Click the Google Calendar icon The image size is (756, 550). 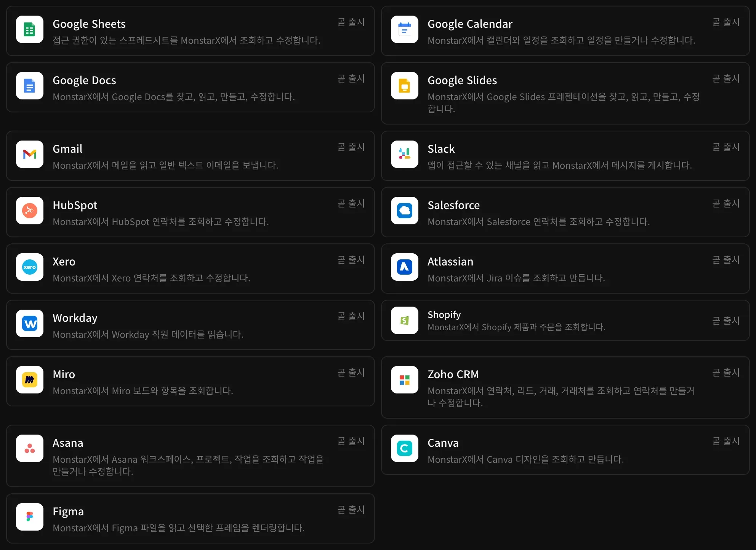point(405,29)
